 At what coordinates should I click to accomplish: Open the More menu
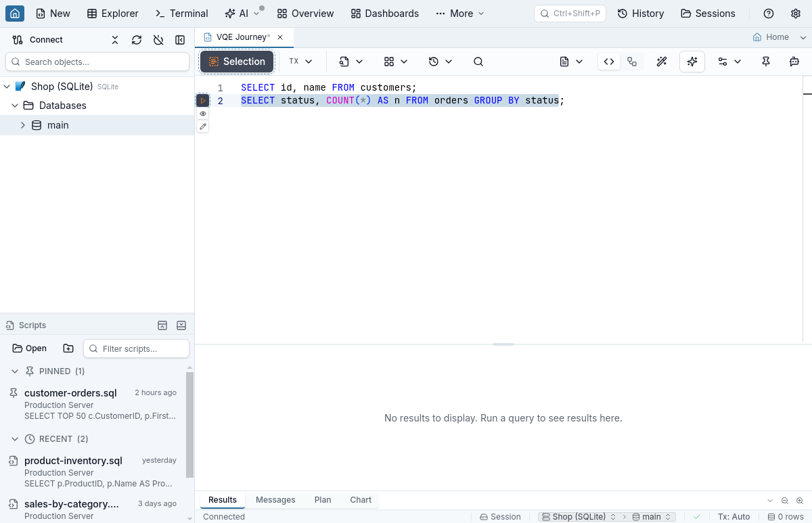point(460,14)
